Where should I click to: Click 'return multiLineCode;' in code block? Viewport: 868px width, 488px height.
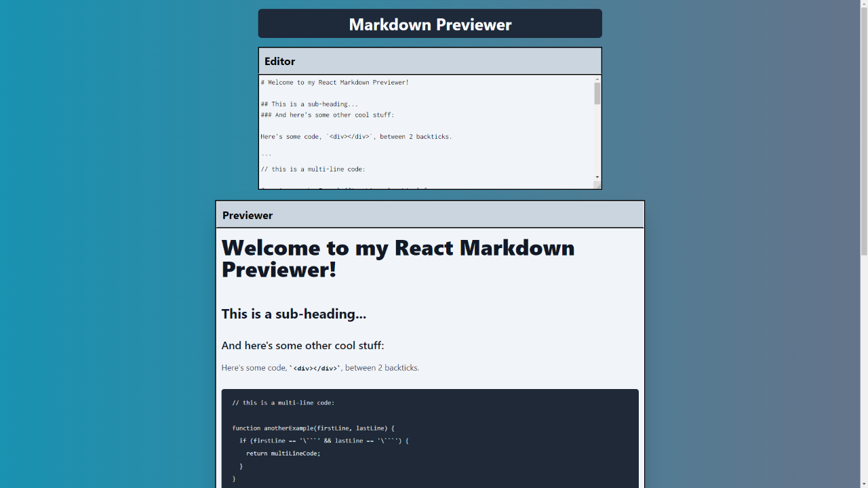coord(283,453)
